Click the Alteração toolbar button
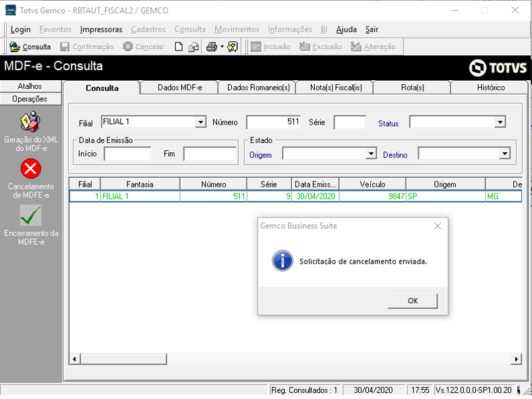The width and height of the screenshot is (532, 399). point(374,47)
